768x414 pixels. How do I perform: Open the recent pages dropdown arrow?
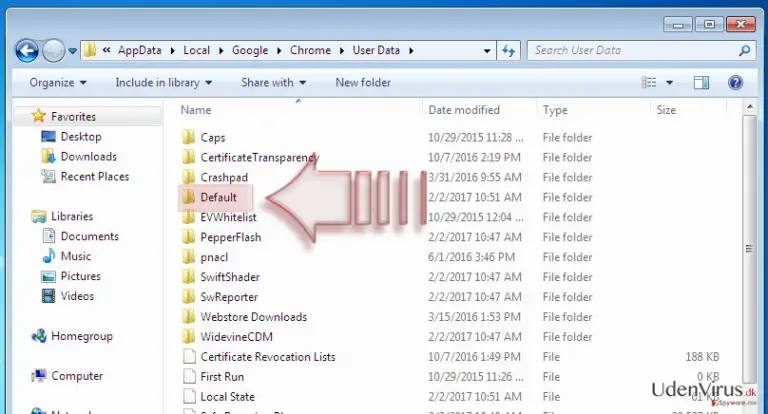tap(72, 50)
